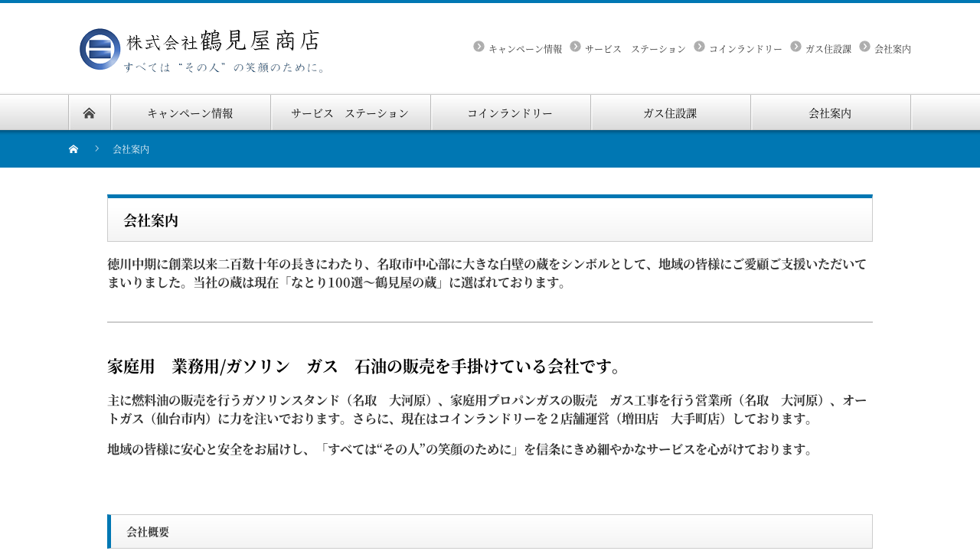980x551 pixels.
Task: Follow the top header コインランドリー text link
Action: point(746,49)
